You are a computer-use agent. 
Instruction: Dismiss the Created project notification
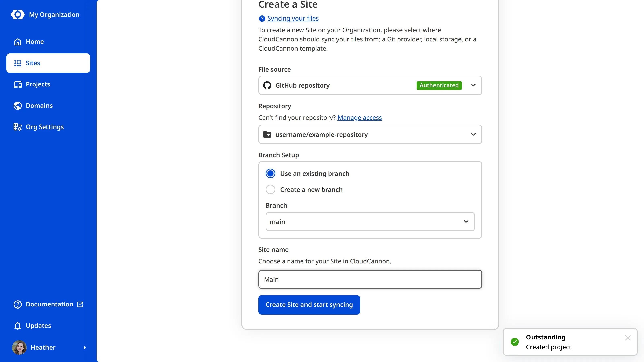(628, 338)
